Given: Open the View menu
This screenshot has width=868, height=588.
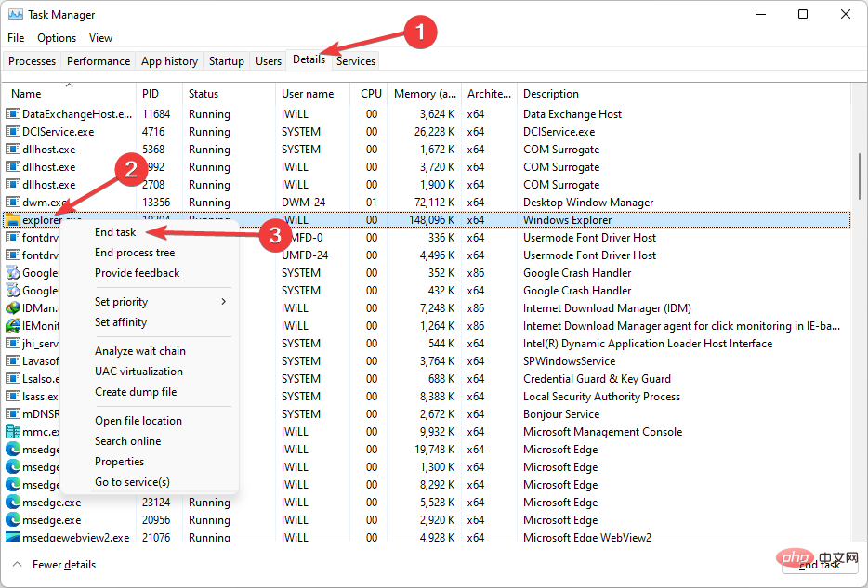Looking at the screenshot, I should [x=100, y=37].
